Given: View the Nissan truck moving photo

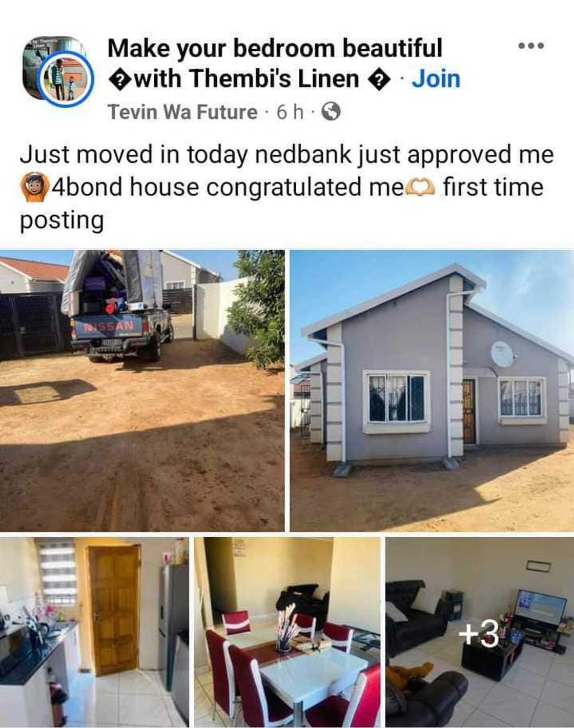Looking at the screenshot, I should pos(142,390).
